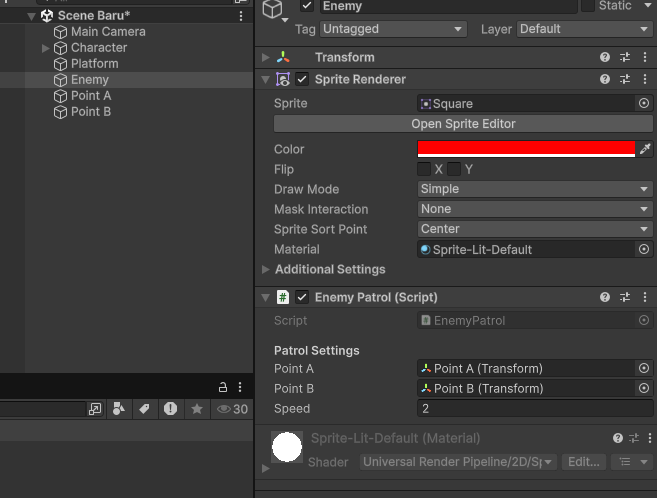Open object picker for Sprite field
Viewport: 657px width, 498px height.
pos(644,103)
